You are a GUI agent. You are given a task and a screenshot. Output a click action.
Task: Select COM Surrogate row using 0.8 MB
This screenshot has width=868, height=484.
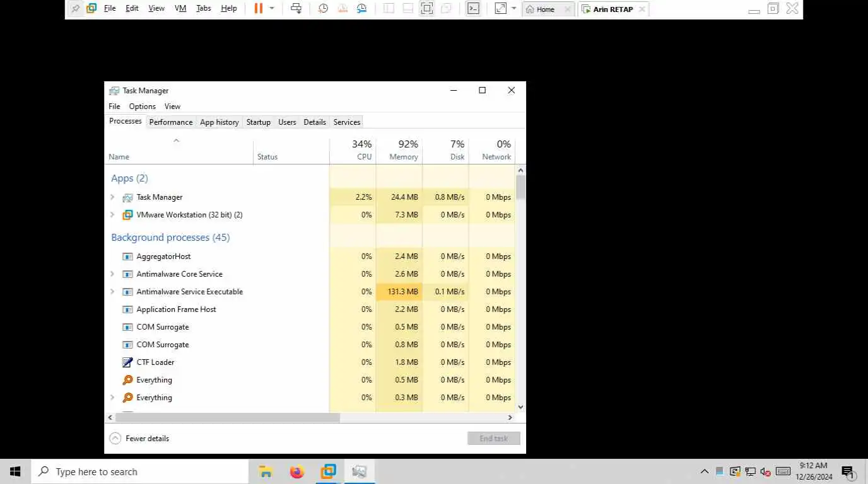[310, 345]
